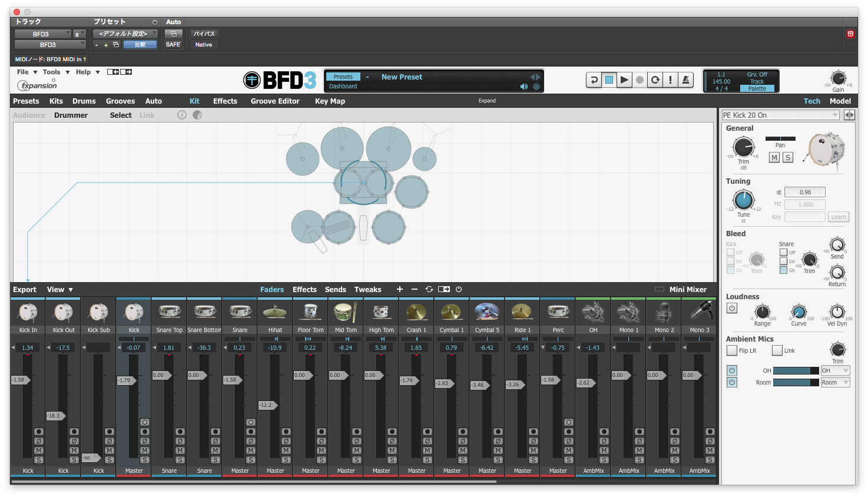Click the minus icon in mixer toolbar
The height and width of the screenshot is (497, 868).
coord(414,289)
